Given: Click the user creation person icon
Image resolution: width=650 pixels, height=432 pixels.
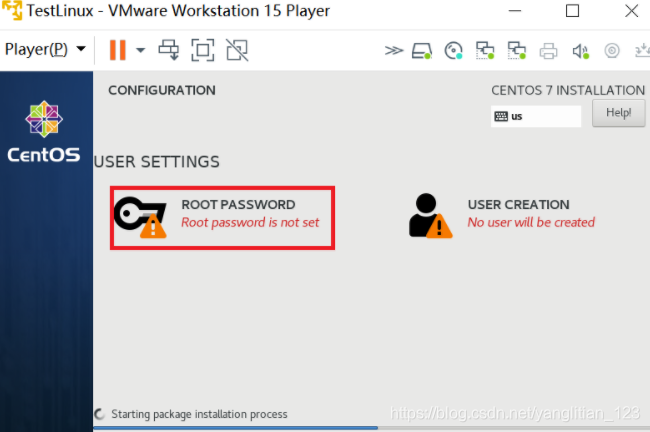Looking at the screenshot, I should (430, 216).
